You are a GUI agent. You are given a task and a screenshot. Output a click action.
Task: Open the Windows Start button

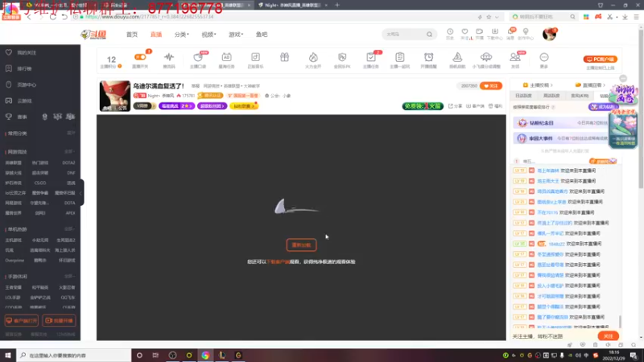tap(8, 356)
